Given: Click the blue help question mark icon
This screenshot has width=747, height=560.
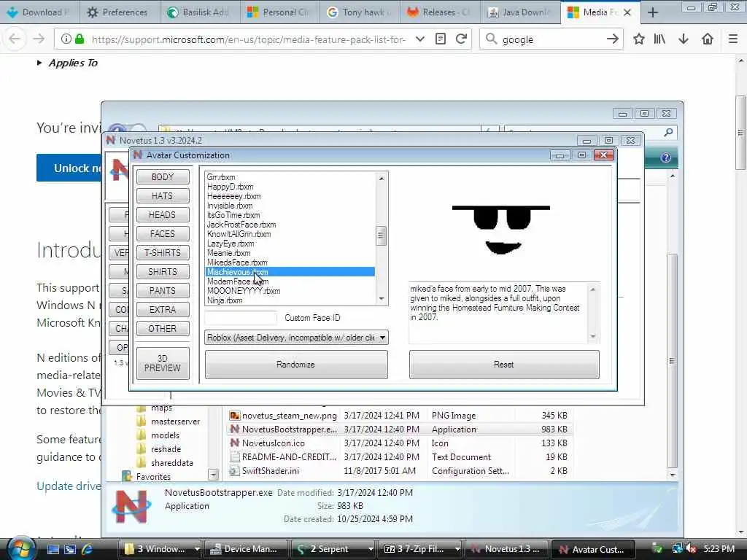Looking at the screenshot, I should point(665,157).
